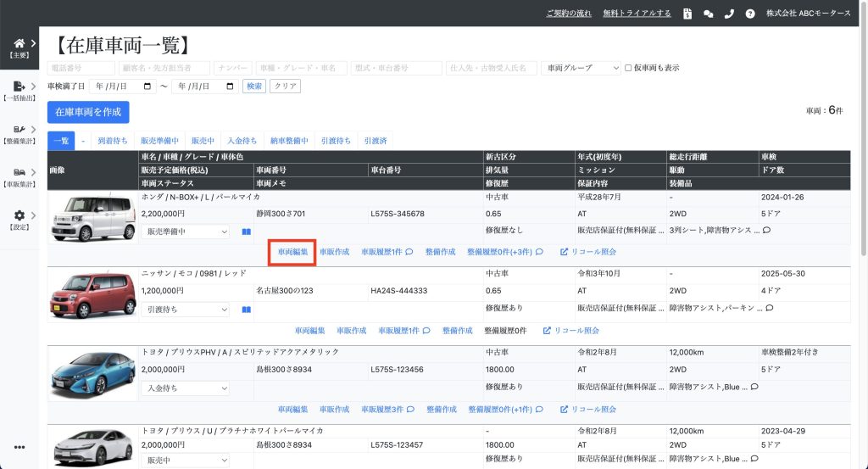The width and height of the screenshot is (868, 469).
Task: Open プリウスPHV row 入金待ち status dropdown
Action: [186, 388]
